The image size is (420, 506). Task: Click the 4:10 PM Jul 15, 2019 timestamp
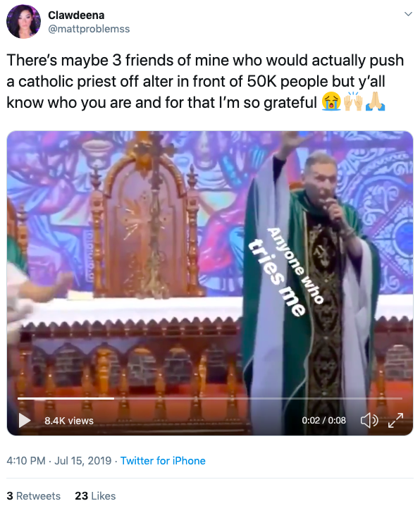point(59,460)
